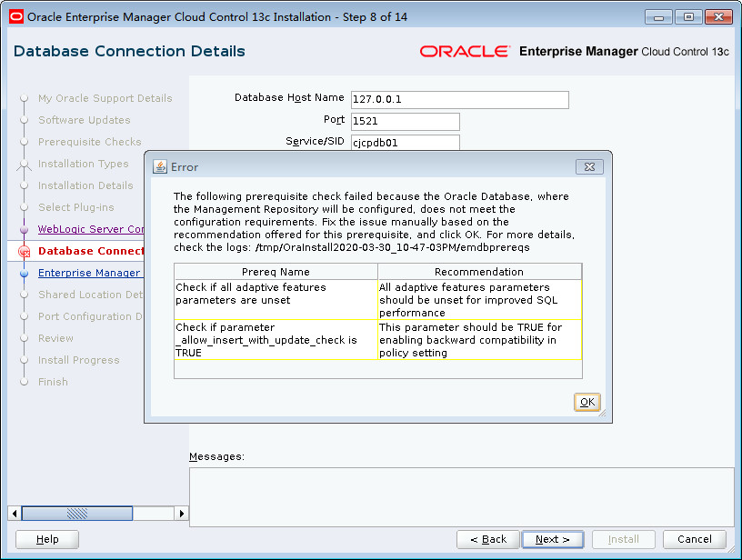Viewport: 742px width, 560px height.
Task: Close the Error dialog with its close button
Action: pyautogui.click(x=590, y=166)
